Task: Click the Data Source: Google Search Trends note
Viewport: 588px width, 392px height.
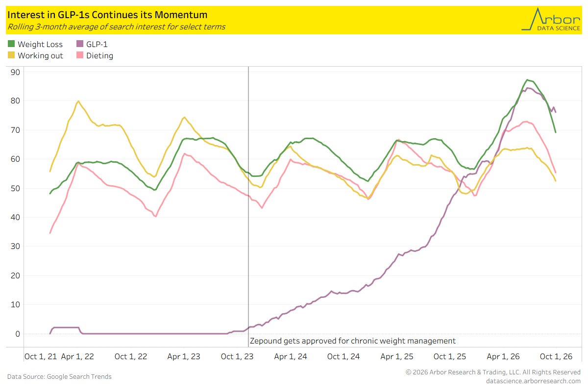Action: pos(59,377)
